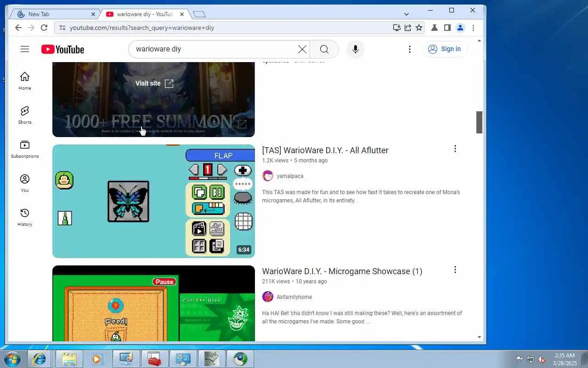Click the Akfamilyhome channel avatar
The height and width of the screenshot is (368, 588).
(x=268, y=297)
